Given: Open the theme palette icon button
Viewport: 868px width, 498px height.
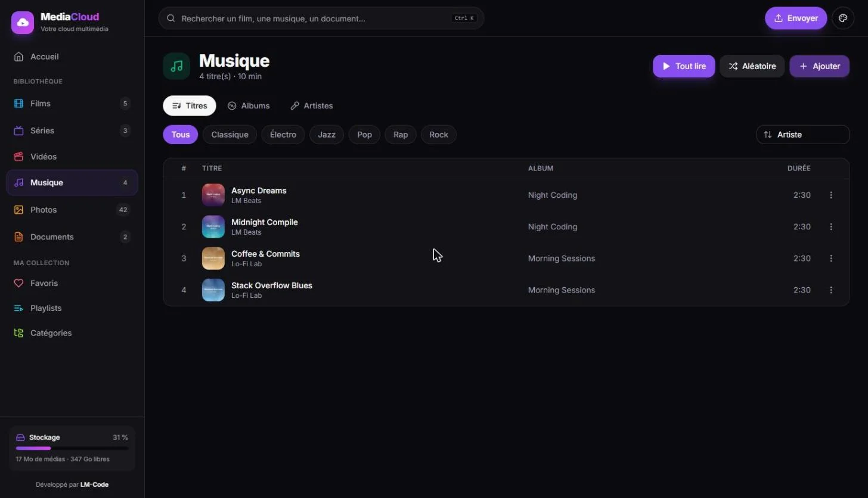Looking at the screenshot, I should (x=843, y=18).
